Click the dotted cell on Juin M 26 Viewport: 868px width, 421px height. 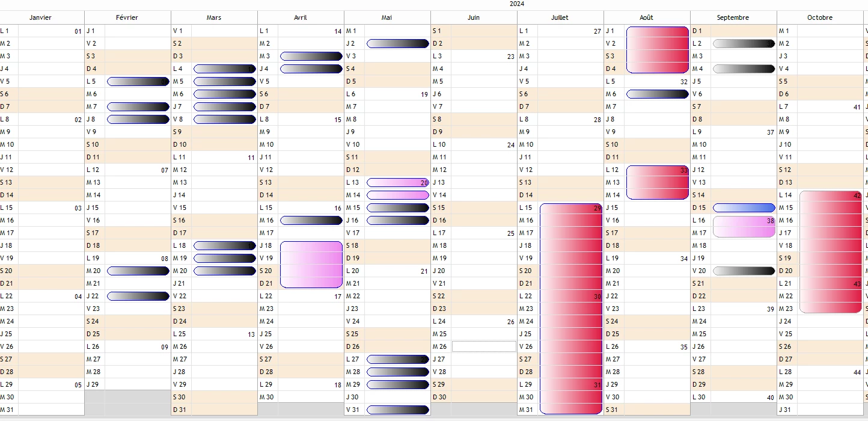(484, 346)
